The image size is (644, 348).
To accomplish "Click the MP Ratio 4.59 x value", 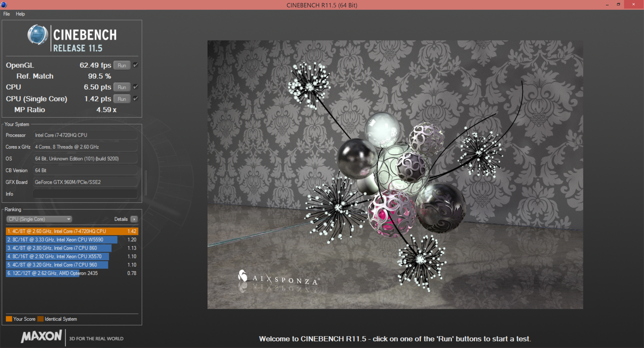I will click(x=106, y=110).
